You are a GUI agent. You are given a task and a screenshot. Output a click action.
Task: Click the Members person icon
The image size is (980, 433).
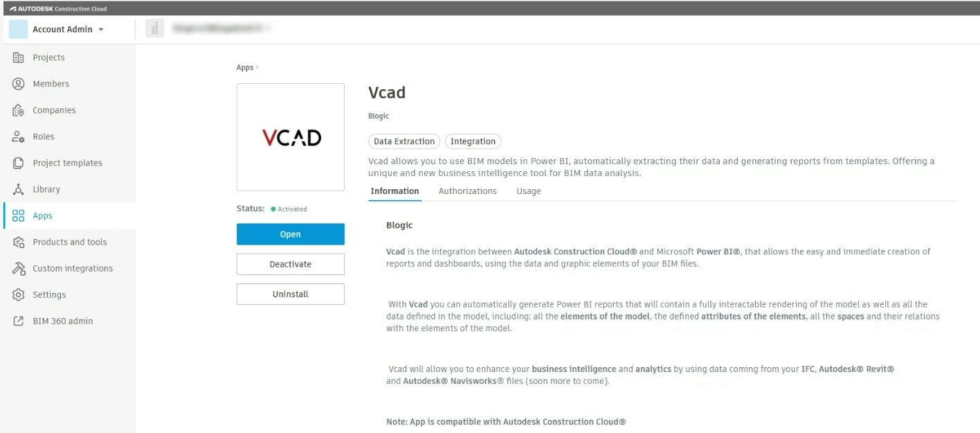(x=19, y=84)
